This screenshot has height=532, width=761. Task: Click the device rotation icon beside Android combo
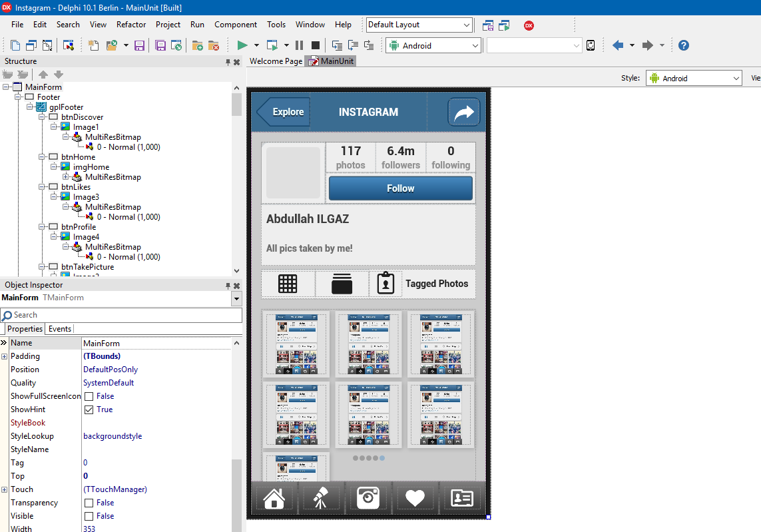pyautogui.click(x=591, y=46)
